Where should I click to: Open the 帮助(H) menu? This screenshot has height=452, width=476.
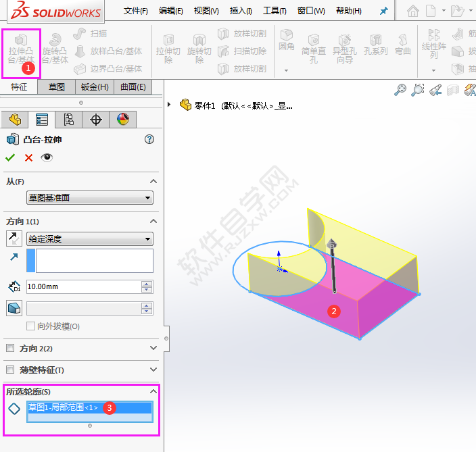pos(349,11)
